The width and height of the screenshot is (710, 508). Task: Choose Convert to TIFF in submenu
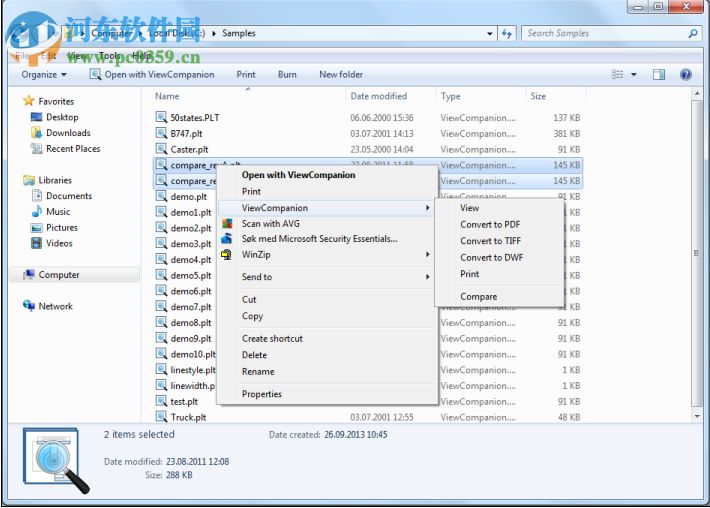click(x=490, y=240)
